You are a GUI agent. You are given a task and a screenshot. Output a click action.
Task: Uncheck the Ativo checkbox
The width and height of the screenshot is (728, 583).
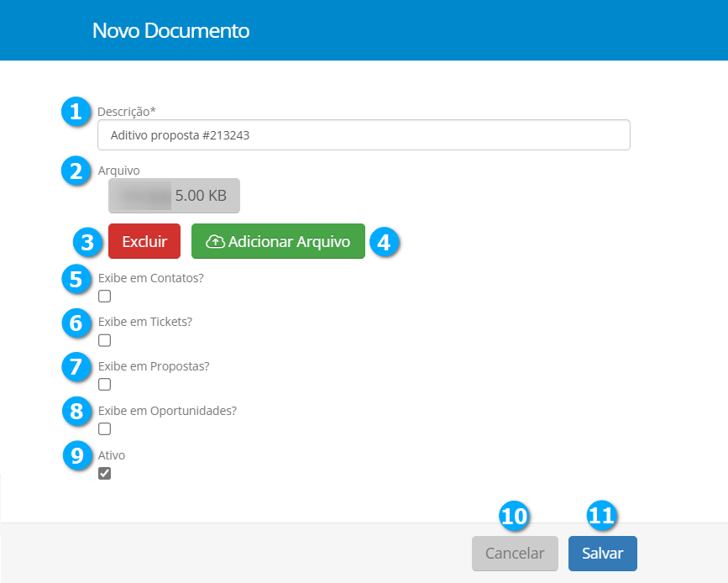105,474
